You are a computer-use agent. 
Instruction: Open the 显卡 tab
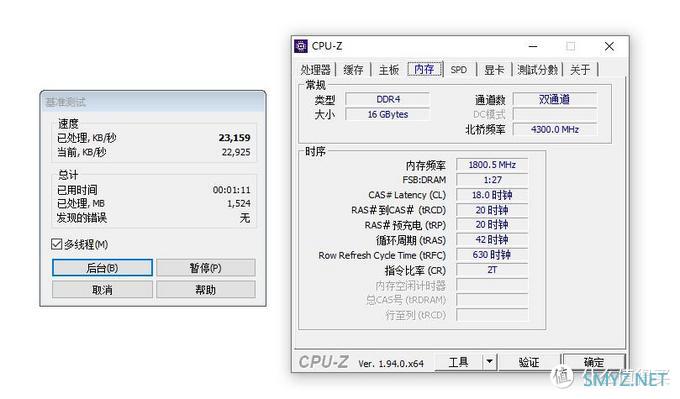point(494,70)
